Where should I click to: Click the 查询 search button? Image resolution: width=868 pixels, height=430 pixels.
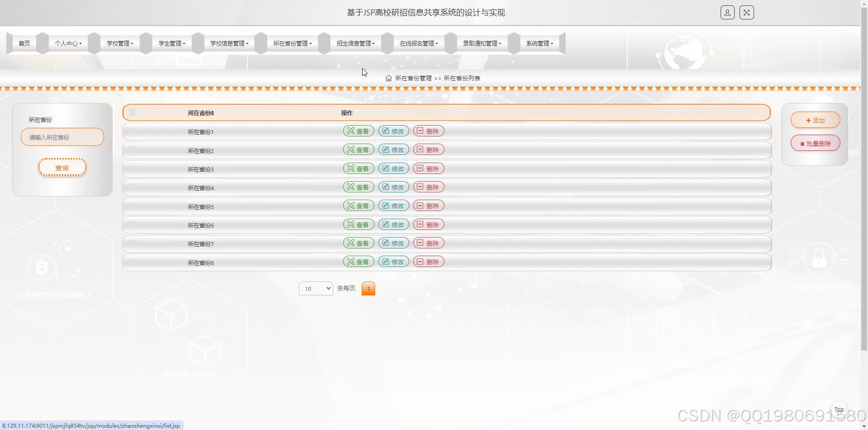point(62,168)
